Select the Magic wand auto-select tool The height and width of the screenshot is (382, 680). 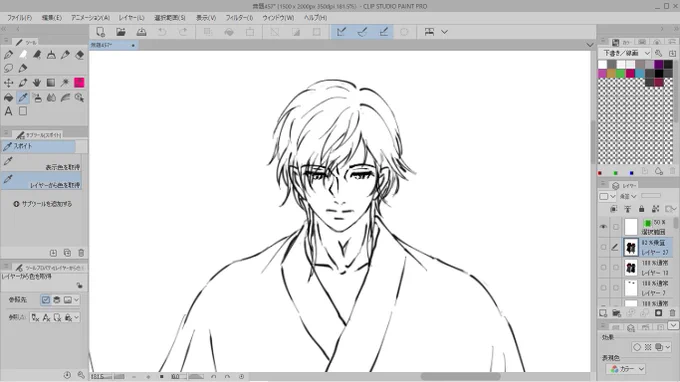click(x=65, y=83)
